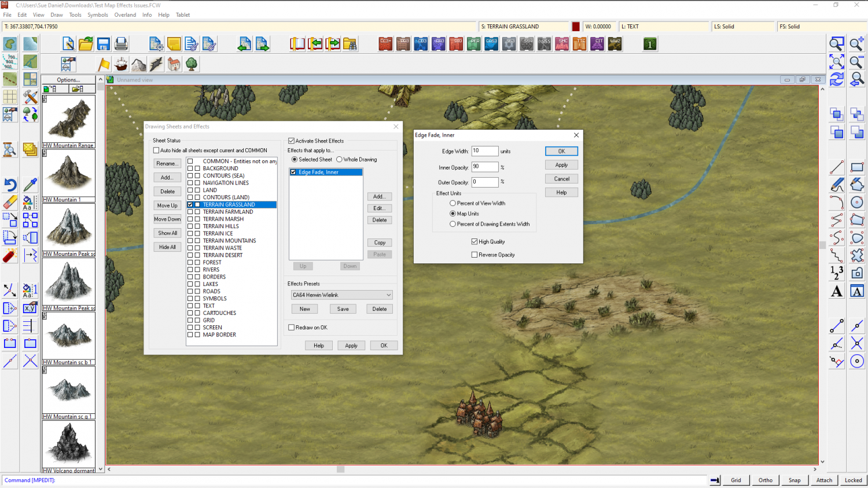Click the dynamite Explode tool icon
Viewport: 868px width, 488px height.
coord(10,255)
